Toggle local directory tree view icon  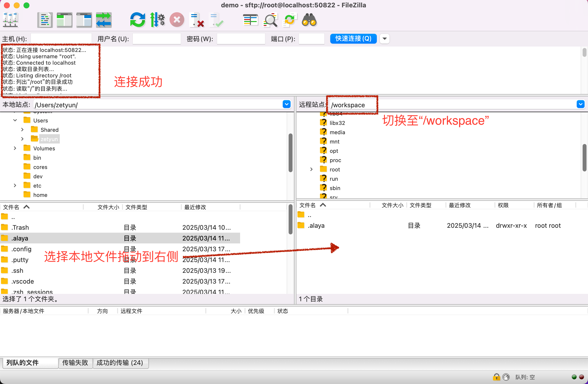point(64,20)
